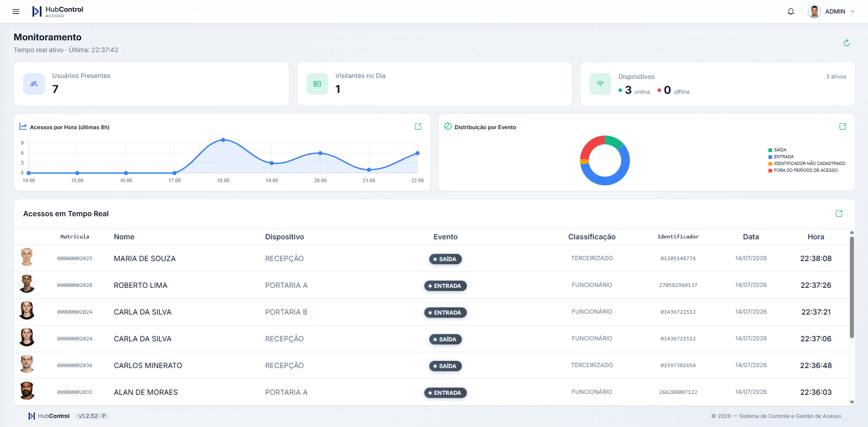
Task: Refresh monitoring with the reload icon
Action: [x=847, y=43]
